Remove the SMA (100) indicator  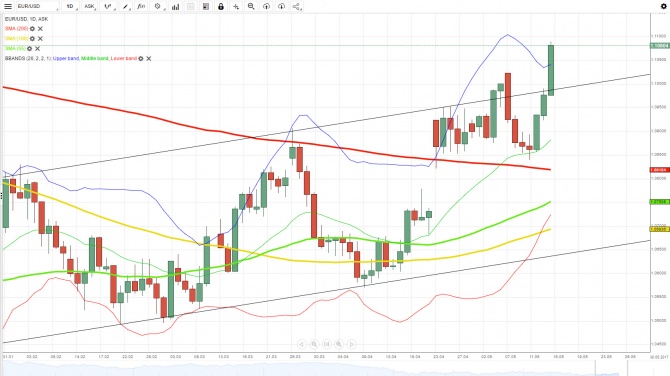(40, 38)
